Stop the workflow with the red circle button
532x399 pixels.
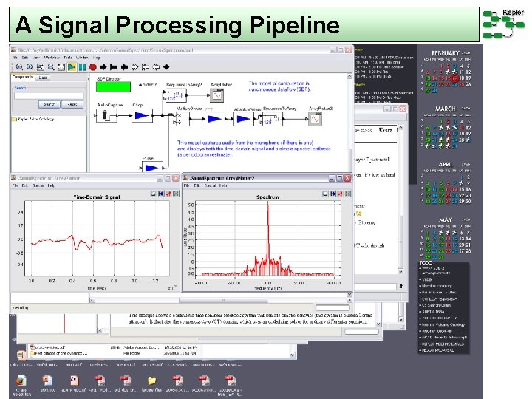coord(93,67)
